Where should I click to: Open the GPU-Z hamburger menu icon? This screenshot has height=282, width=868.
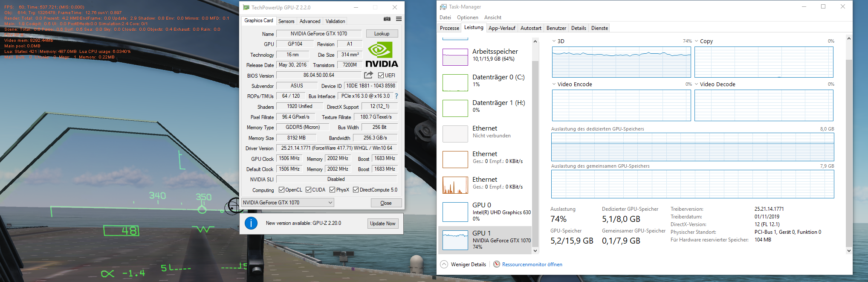tap(399, 19)
